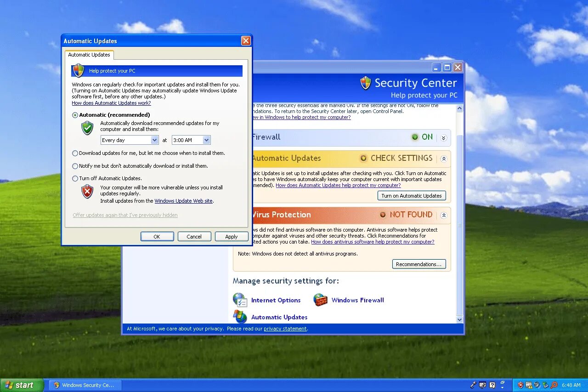This screenshot has height=392, width=588.
Task: Click the Safely Remove Hardware tray icon
Action: pyautogui.click(x=545, y=385)
